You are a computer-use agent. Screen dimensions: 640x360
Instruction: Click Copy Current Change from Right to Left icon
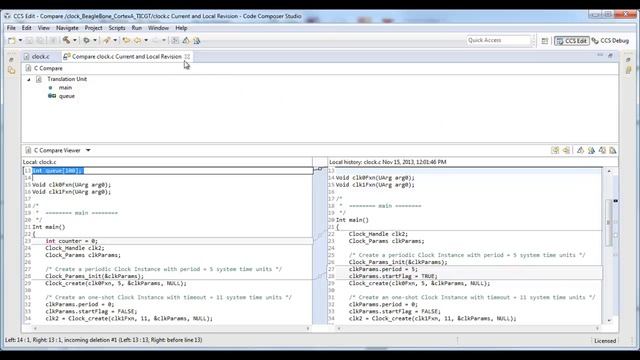[x=566, y=151]
